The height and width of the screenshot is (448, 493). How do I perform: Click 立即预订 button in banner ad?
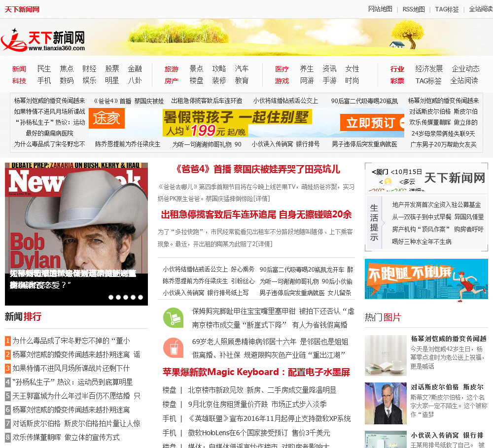(x=372, y=123)
